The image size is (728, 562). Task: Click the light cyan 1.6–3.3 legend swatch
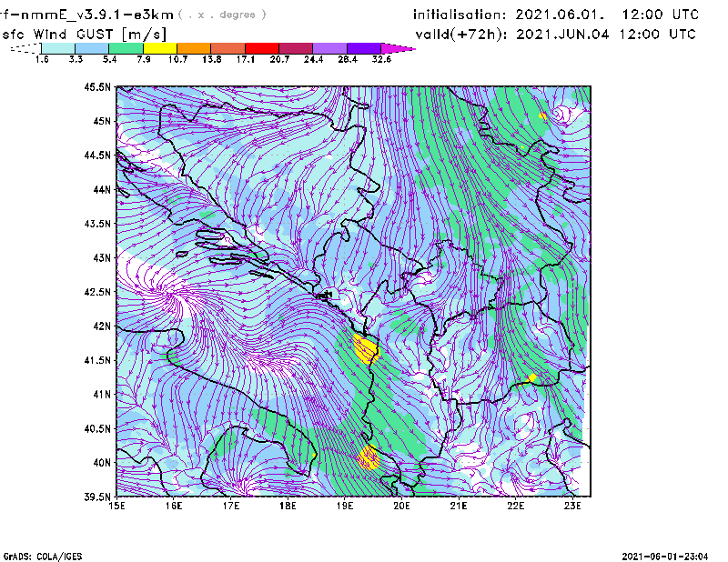(58, 48)
